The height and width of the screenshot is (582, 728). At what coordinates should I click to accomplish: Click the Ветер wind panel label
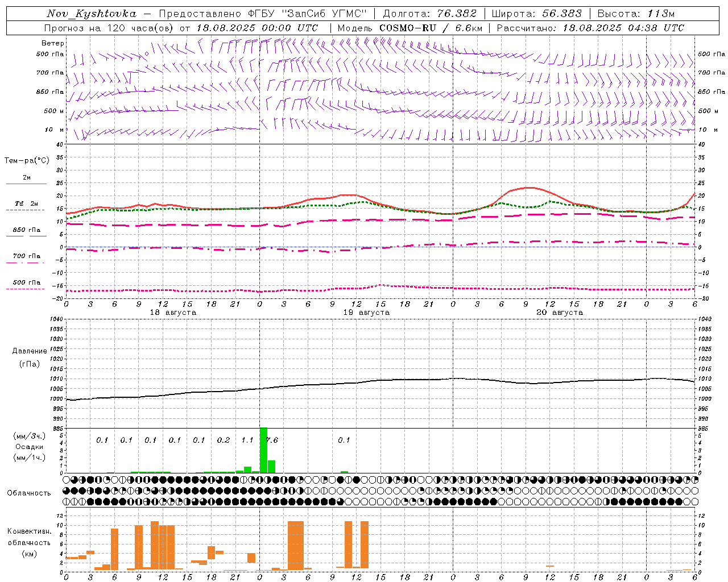53,43
